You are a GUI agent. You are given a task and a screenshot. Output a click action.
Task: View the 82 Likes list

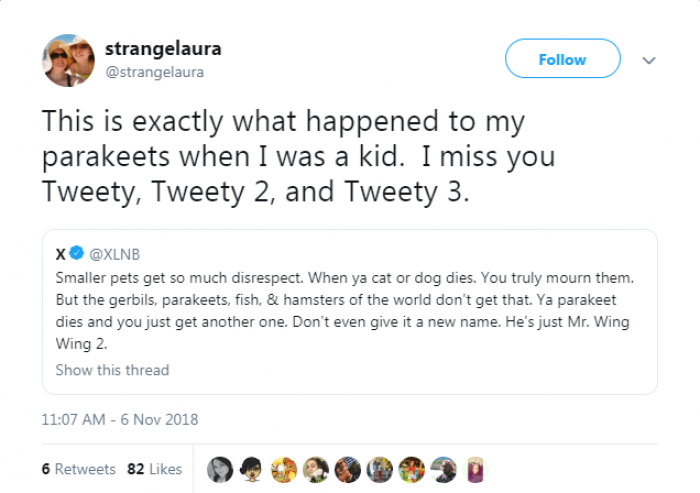click(155, 469)
